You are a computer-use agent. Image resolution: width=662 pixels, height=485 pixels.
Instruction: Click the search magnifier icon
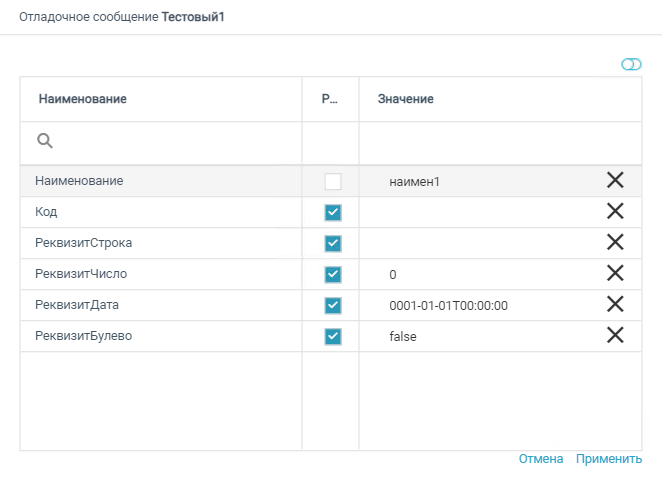45,142
